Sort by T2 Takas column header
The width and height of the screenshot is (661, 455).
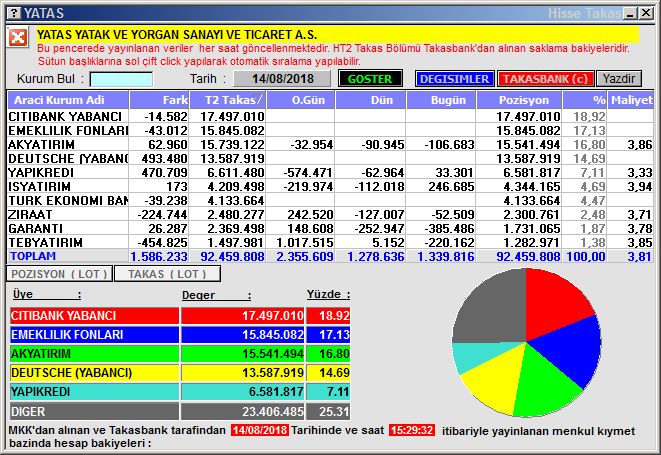228,100
